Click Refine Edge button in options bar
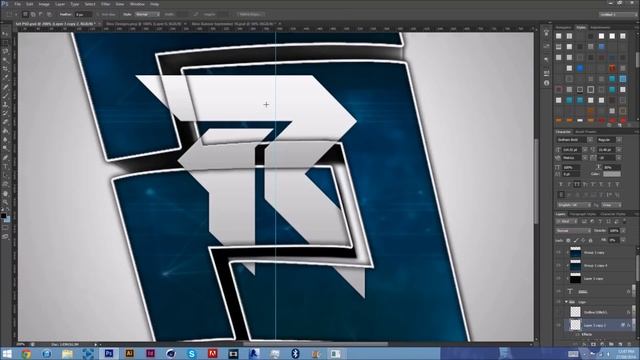The width and height of the screenshot is (640, 360). 250,14
